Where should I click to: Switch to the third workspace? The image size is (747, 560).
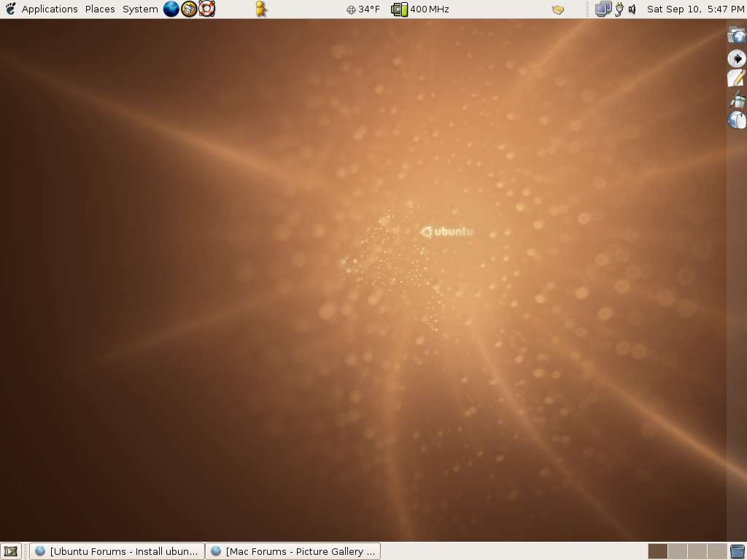pos(697,551)
